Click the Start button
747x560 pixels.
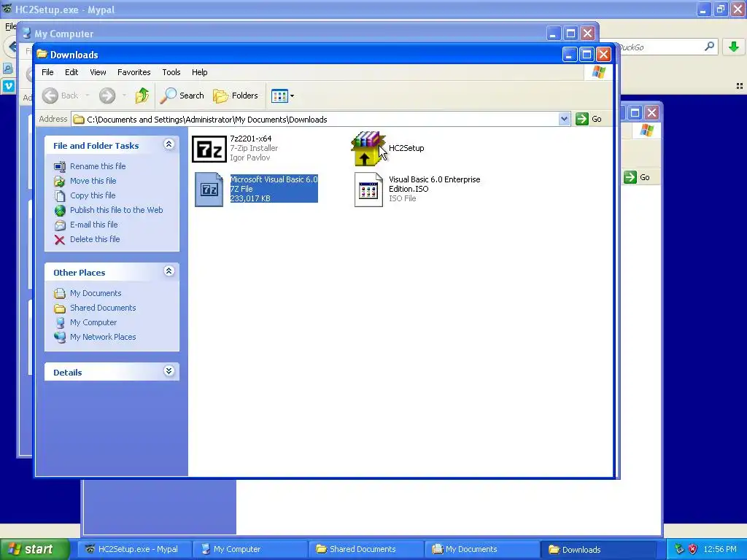click(x=34, y=550)
